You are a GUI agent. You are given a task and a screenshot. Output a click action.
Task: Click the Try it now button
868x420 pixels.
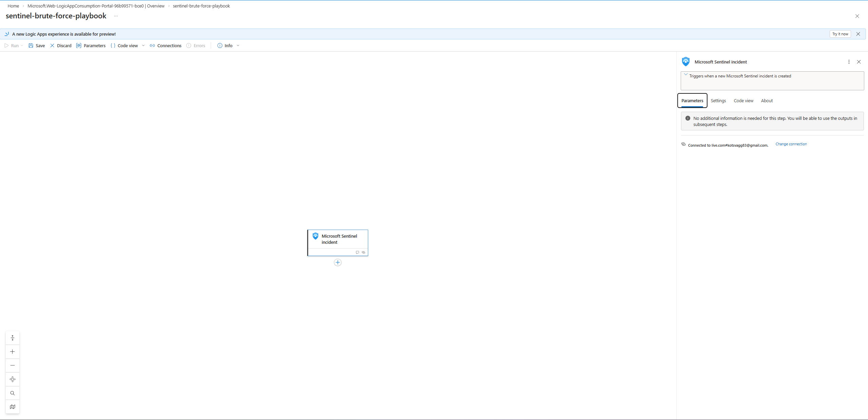point(840,34)
